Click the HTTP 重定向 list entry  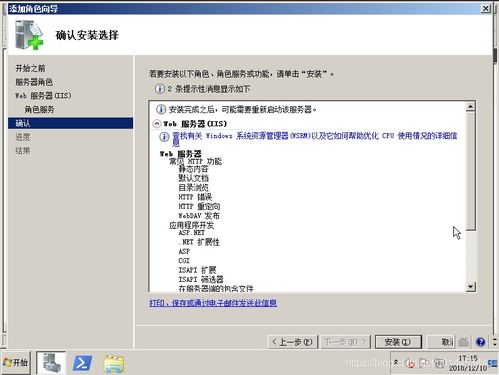(199, 206)
